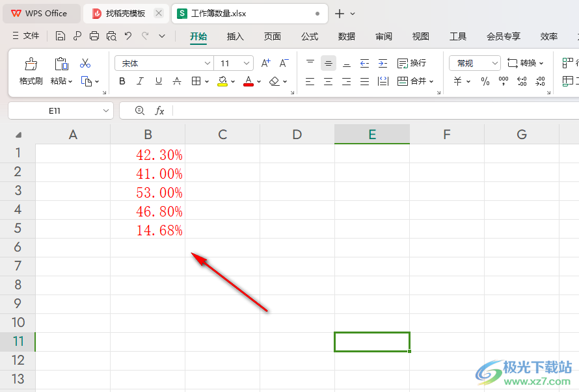Align text to bottom of cell
The height and width of the screenshot is (392, 579).
point(346,63)
